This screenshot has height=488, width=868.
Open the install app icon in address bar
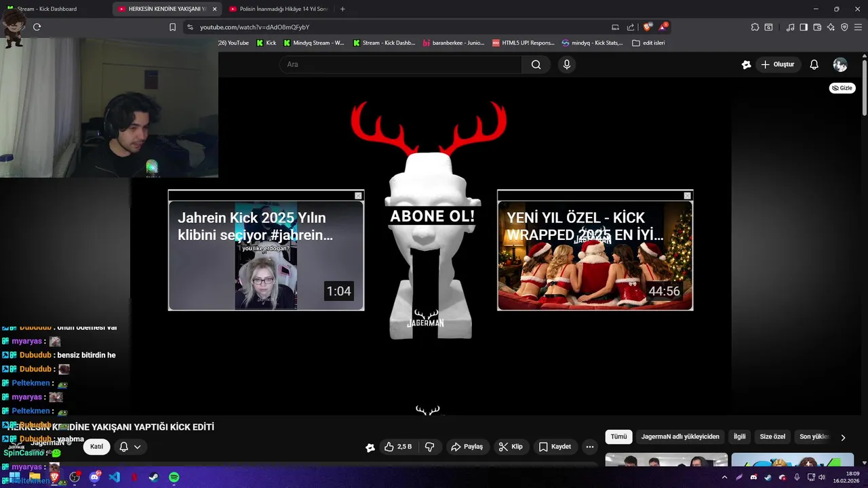pos(615,27)
